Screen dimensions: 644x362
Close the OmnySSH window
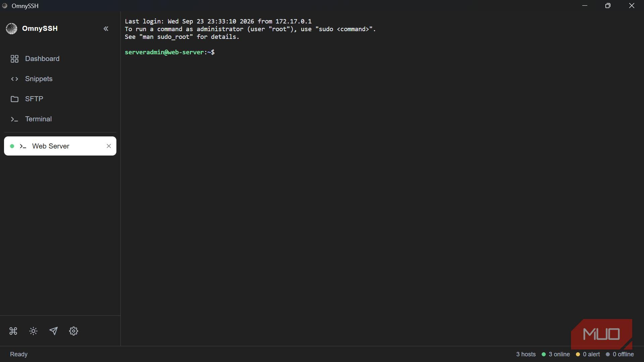[x=632, y=6]
